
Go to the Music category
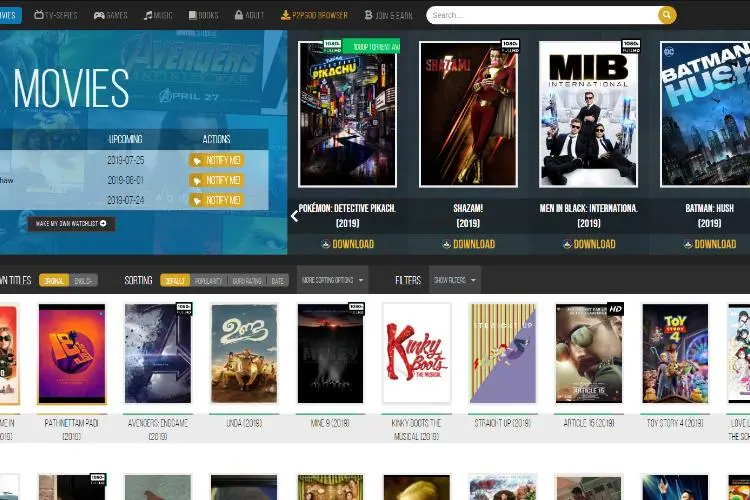pos(158,15)
